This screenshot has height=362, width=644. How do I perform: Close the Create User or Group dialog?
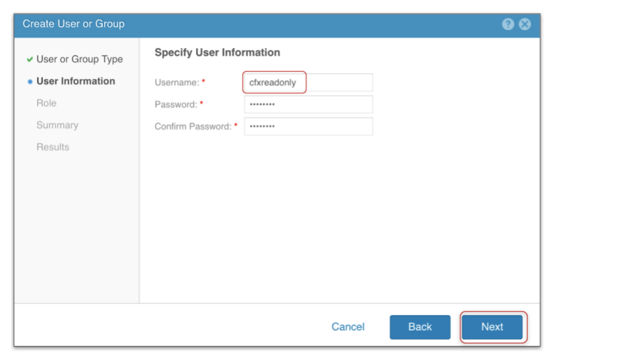pyautogui.click(x=525, y=24)
